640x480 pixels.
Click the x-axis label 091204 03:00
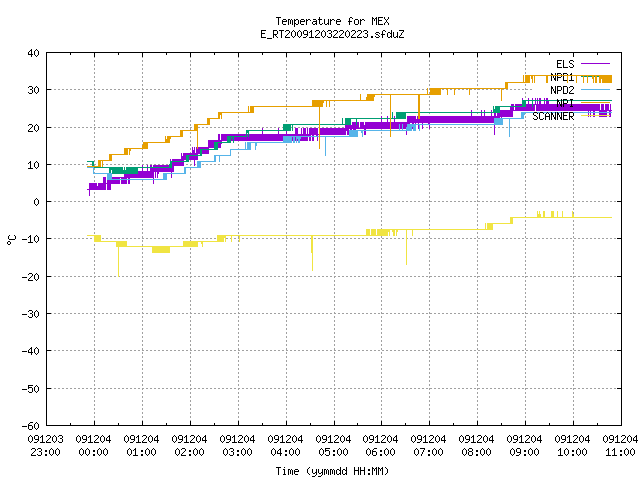pyautogui.click(x=237, y=446)
